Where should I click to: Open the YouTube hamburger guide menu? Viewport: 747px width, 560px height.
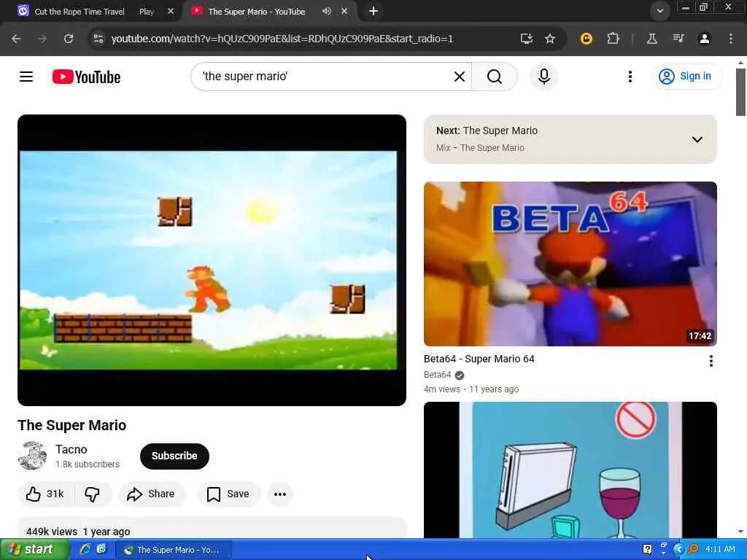26,76
